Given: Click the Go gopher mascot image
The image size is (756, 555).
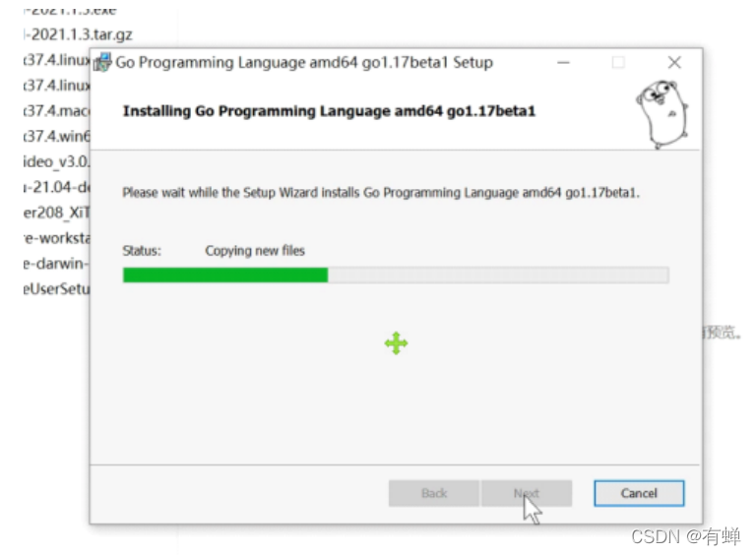Looking at the screenshot, I should coord(662,114).
